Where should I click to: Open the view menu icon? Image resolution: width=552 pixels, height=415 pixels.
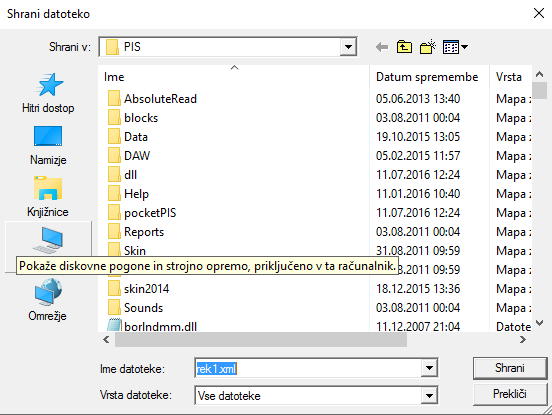click(x=455, y=47)
